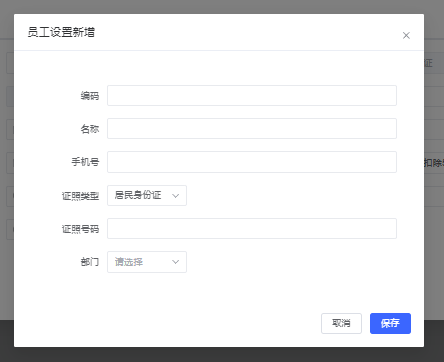Click into the 手机号 input field
The width and height of the screenshot is (444, 362).
[252, 162]
